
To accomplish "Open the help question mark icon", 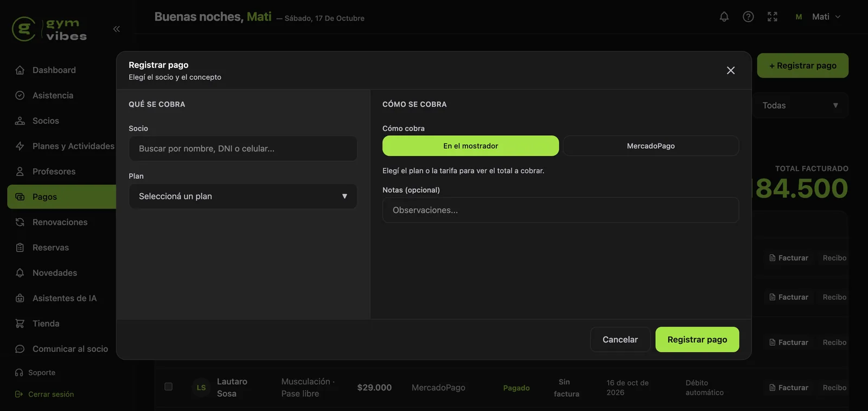I will pyautogui.click(x=748, y=17).
